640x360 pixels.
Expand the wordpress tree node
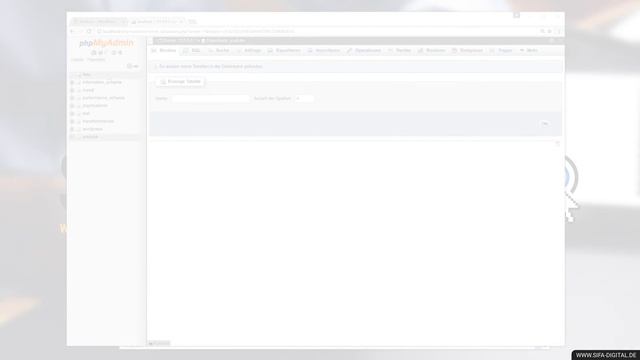coord(72,129)
